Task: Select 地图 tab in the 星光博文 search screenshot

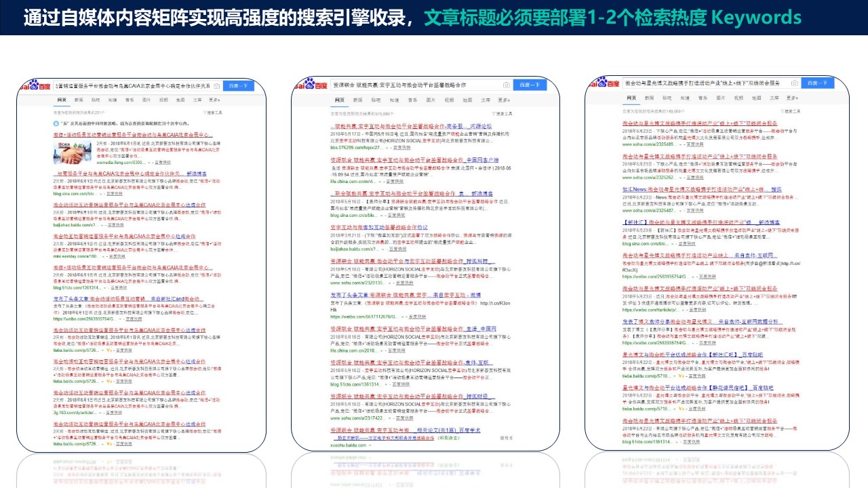Action: coord(756,98)
